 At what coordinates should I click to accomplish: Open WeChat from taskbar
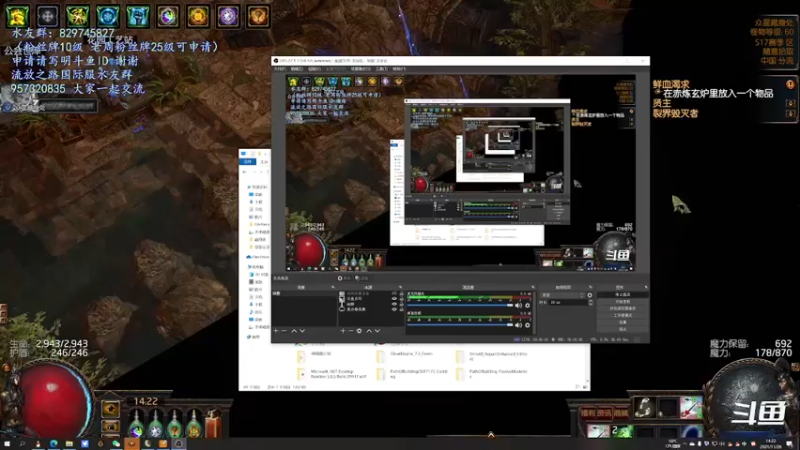click(x=116, y=444)
